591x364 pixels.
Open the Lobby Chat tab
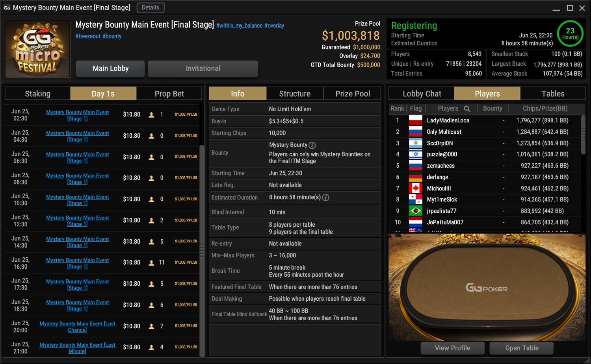tap(422, 94)
